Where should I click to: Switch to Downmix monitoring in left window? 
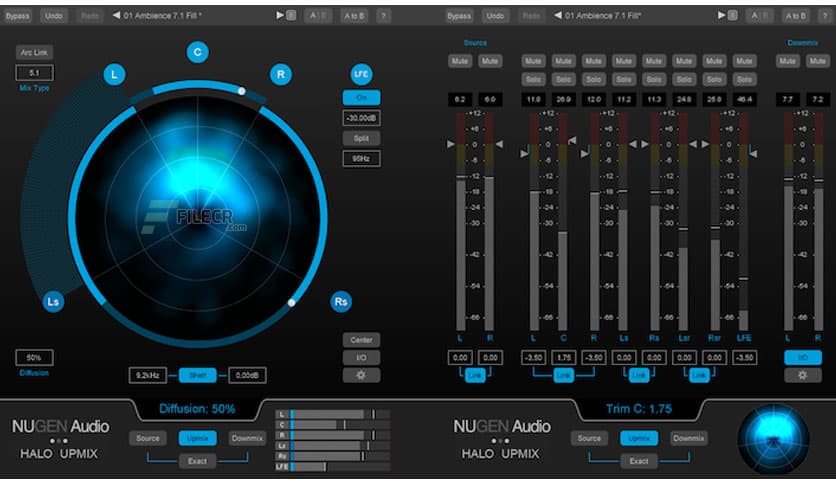point(247,438)
